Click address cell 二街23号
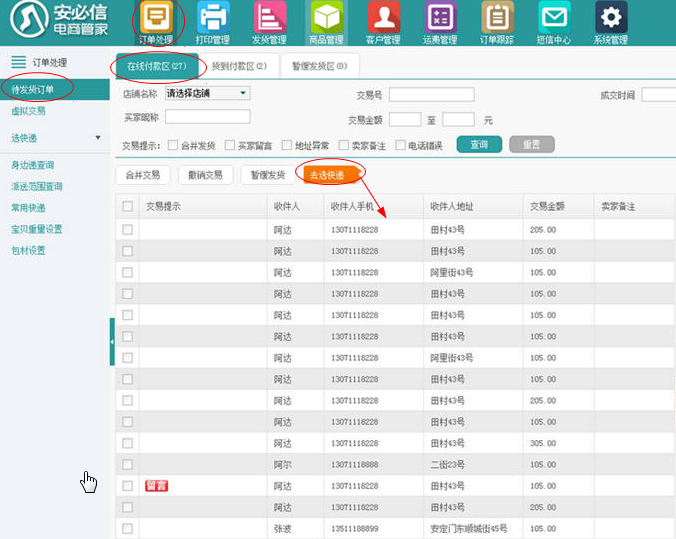 pyautogui.click(x=448, y=464)
